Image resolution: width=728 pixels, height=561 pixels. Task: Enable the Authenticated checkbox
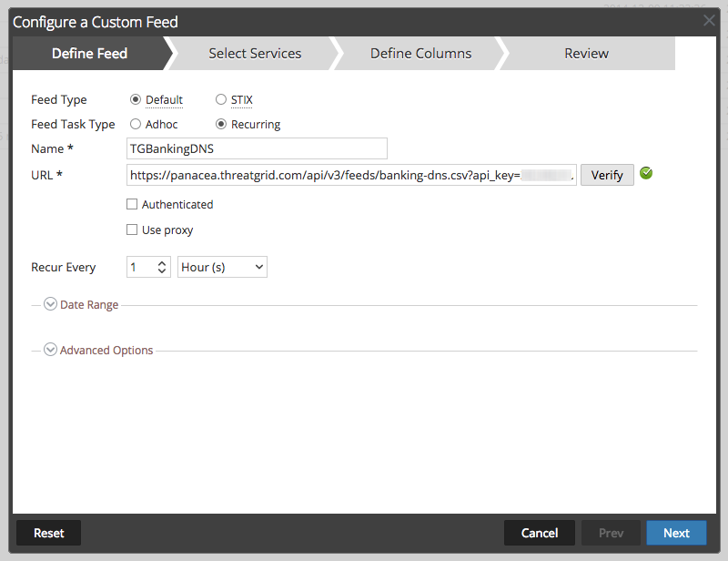click(133, 205)
